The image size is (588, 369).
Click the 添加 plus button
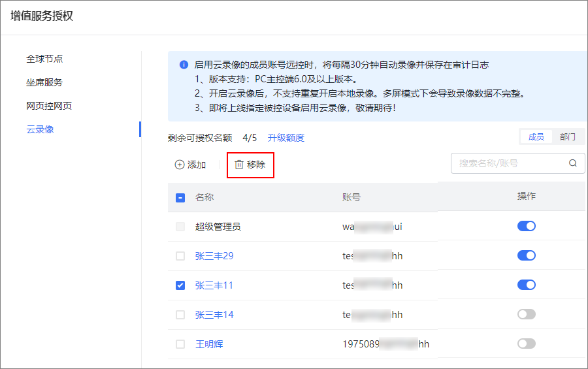190,165
